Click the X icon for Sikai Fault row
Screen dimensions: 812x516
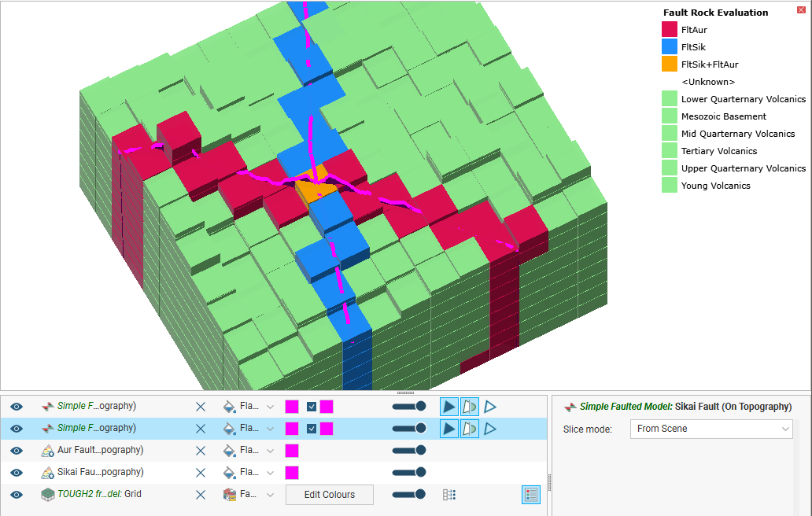[201, 473]
